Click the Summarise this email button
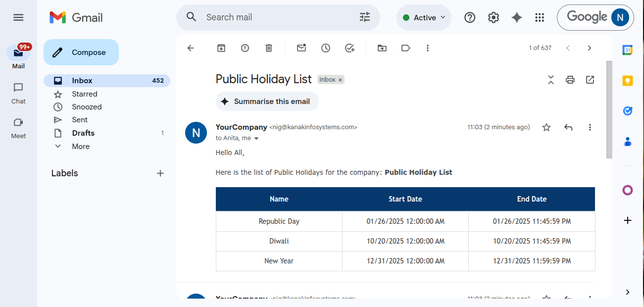 coord(267,101)
